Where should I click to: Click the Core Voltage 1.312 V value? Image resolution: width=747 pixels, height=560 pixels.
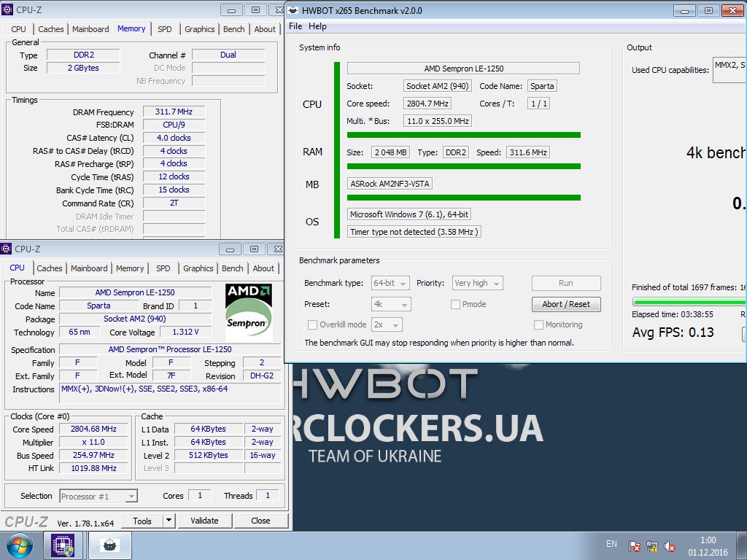point(185,332)
